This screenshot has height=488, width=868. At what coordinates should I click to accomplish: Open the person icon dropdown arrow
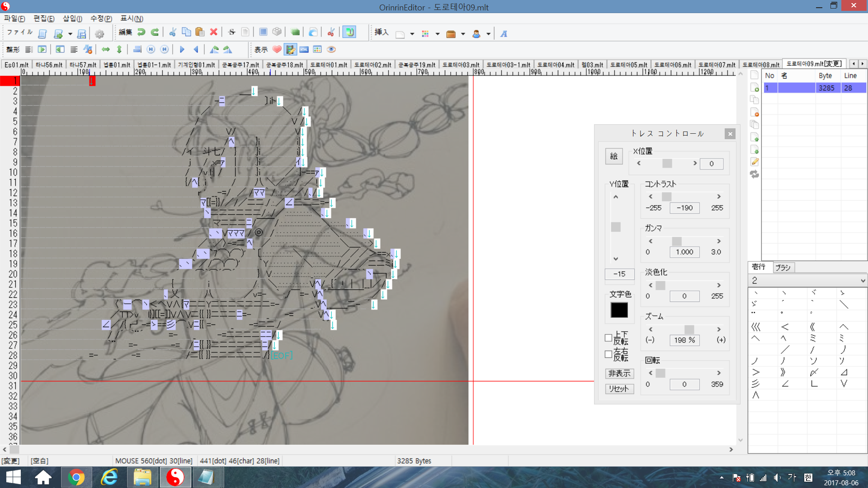pyautogui.click(x=488, y=34)
